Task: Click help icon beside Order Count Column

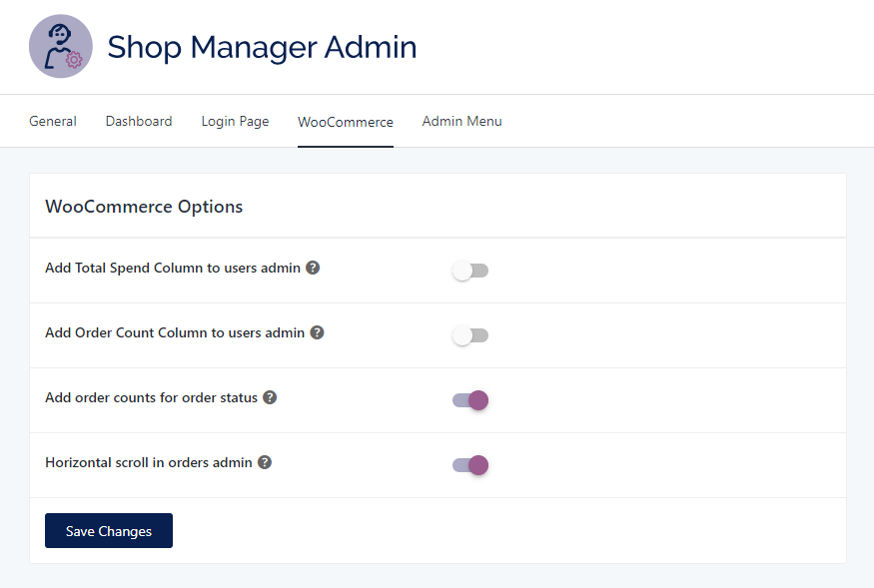Action: tap(317, 332)
